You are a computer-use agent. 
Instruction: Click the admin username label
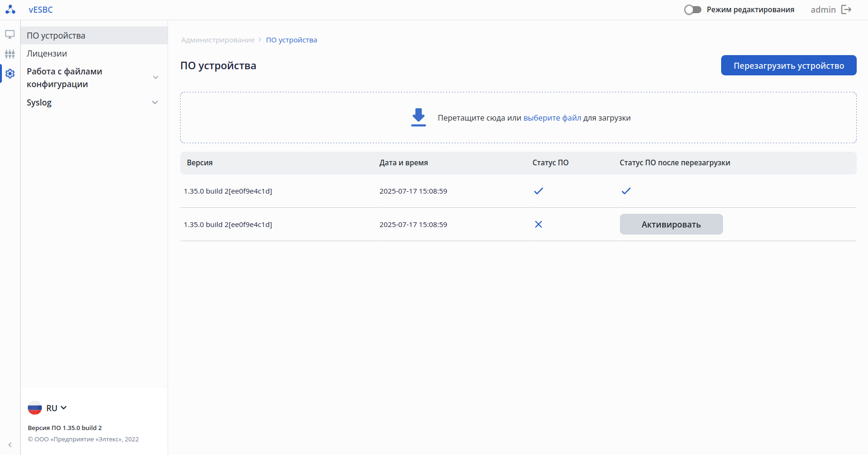(x=823, y=10)
